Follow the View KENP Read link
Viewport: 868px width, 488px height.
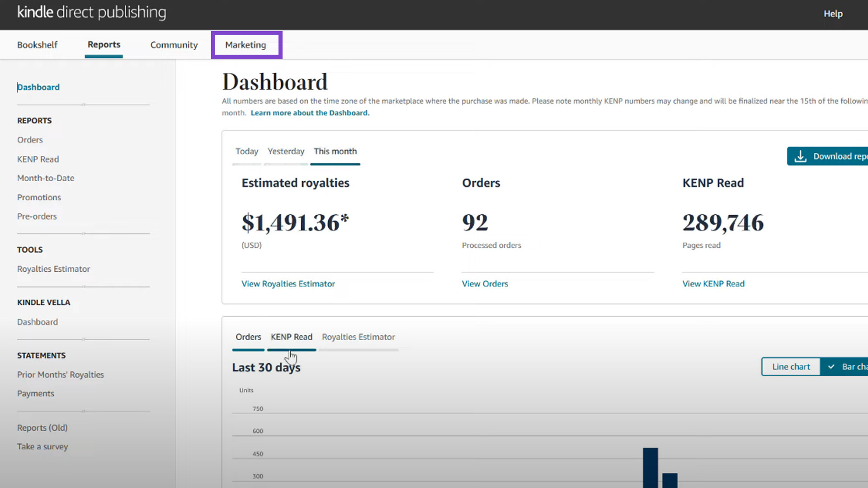pos(713,284)
